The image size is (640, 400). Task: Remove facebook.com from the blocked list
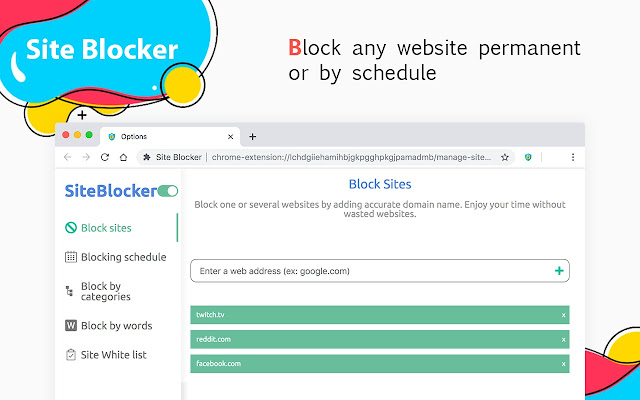click(563, 364)
